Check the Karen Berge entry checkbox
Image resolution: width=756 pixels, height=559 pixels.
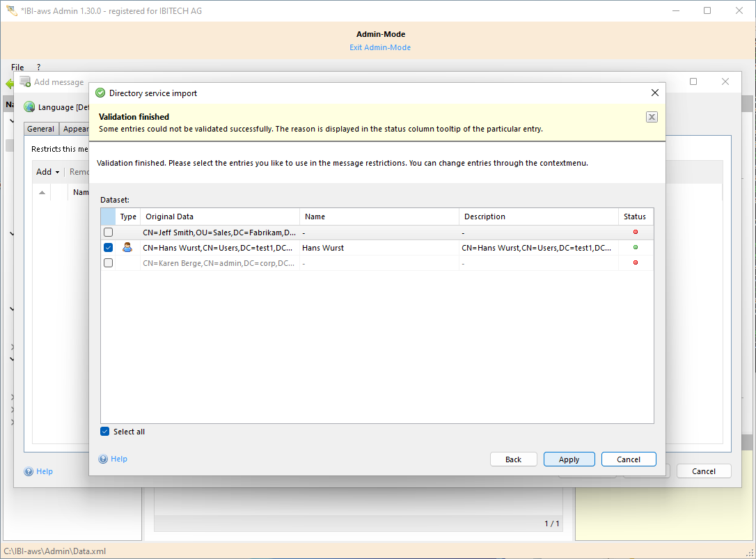[108, 262]
